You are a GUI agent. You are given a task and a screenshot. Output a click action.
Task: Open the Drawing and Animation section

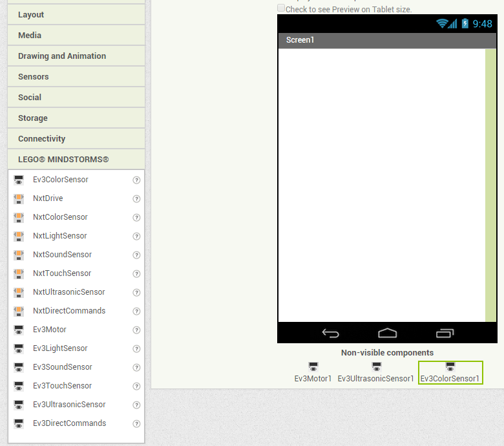(76, 56)
